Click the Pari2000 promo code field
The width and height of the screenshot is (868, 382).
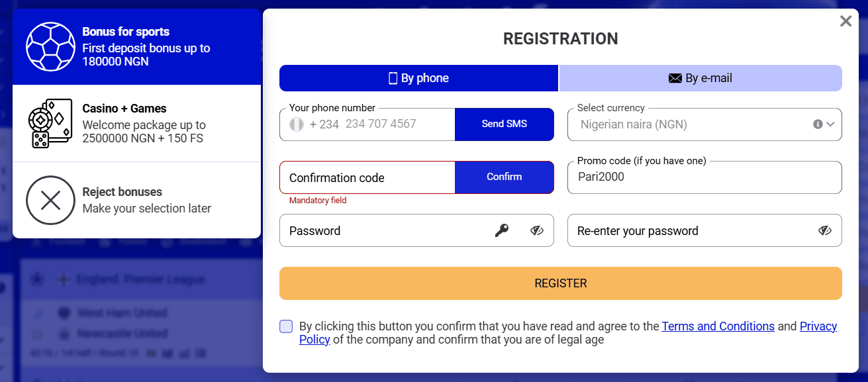704,177
